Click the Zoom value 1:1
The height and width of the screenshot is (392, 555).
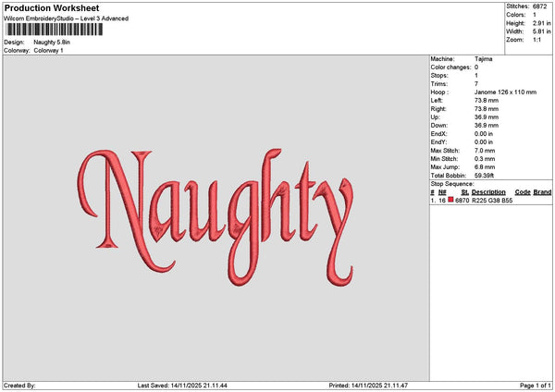(536, 40)
